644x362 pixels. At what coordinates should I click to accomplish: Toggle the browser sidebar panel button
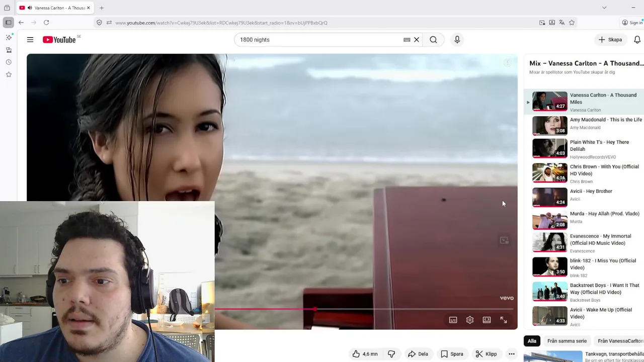tap(9, 23)
